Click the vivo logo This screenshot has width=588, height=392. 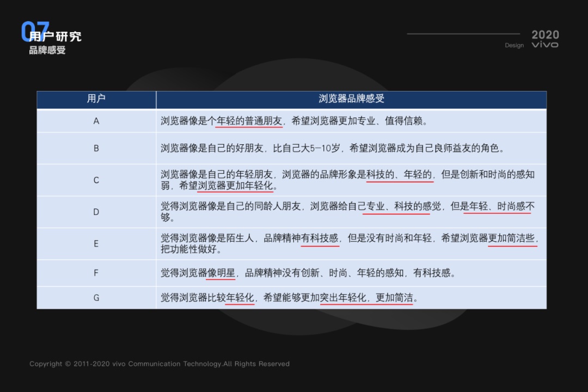pyautogui.click(x=544, y=45)
